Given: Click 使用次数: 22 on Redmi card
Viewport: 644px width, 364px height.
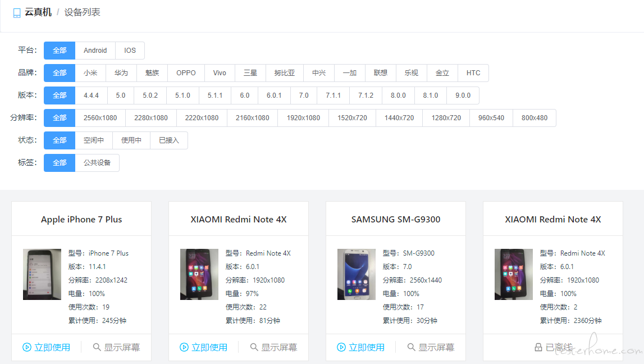Looking at the screenshot, I should [246, 307].
